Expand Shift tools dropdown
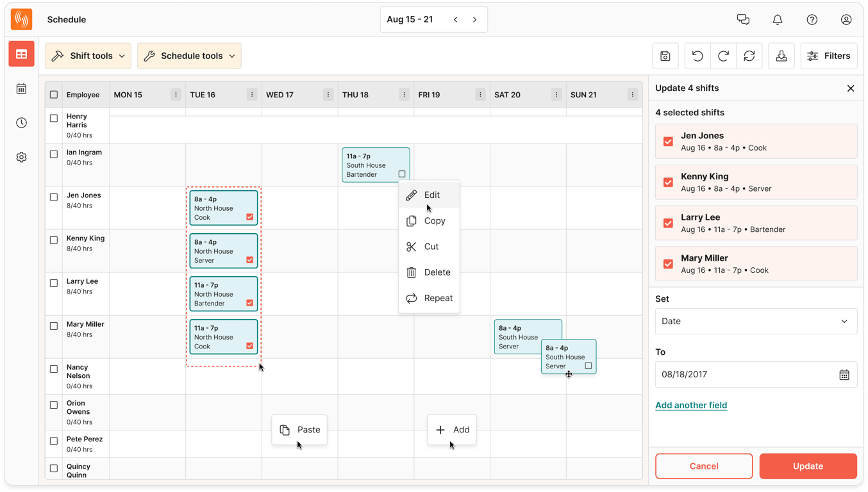Viewport: 868px width, 492px height. [x=88, y=56]
